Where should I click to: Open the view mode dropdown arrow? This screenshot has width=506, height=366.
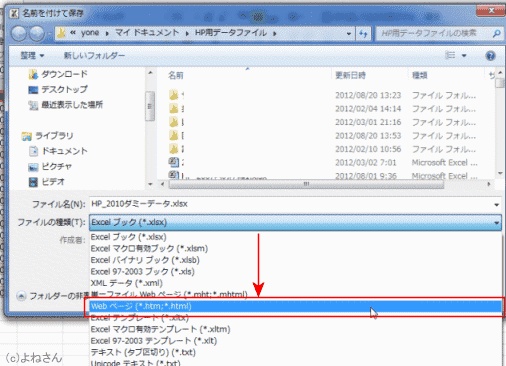(x=464, y=56)
